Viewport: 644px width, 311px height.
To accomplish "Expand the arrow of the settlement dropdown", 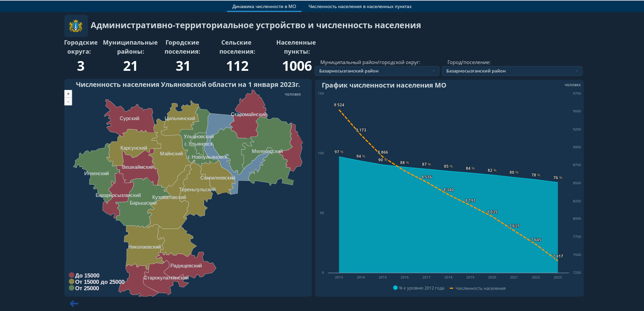I will 577,71.
